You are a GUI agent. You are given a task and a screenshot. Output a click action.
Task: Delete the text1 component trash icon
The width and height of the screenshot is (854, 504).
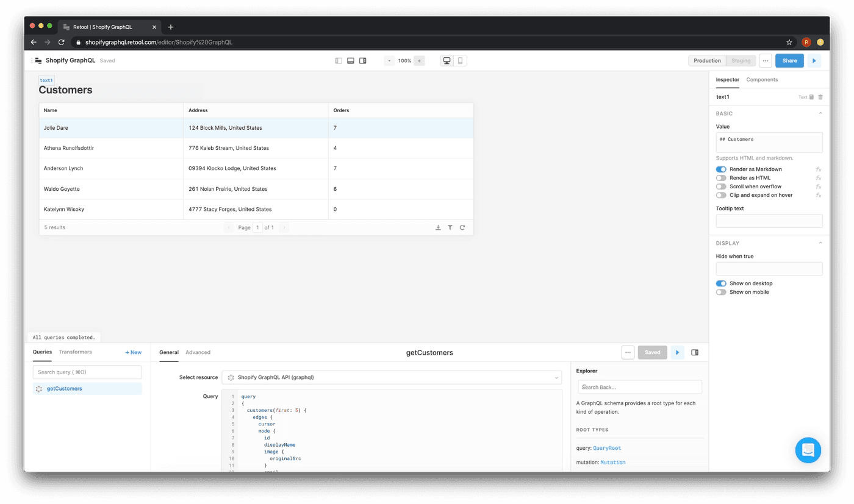[820, 97]
